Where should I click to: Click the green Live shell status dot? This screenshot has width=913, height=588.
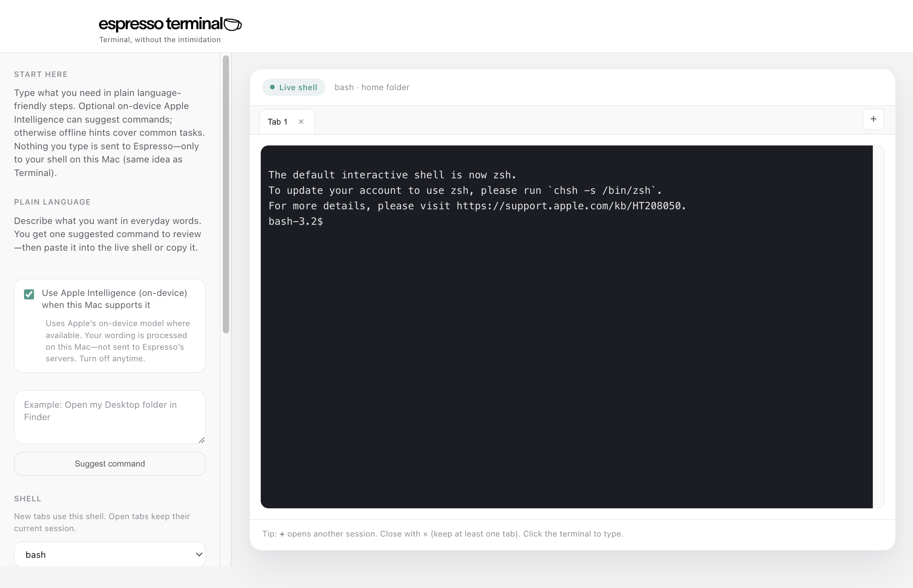pyautogui.click(x=273, y=87)
